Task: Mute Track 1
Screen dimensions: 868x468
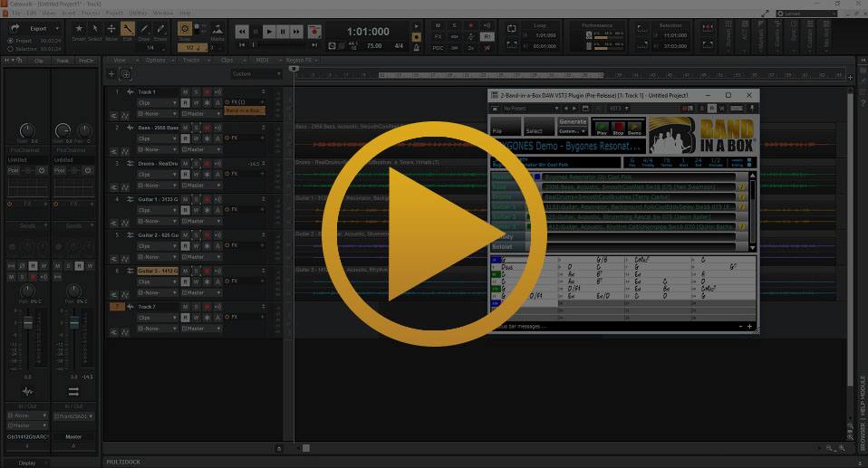Action: coord(186,91)
